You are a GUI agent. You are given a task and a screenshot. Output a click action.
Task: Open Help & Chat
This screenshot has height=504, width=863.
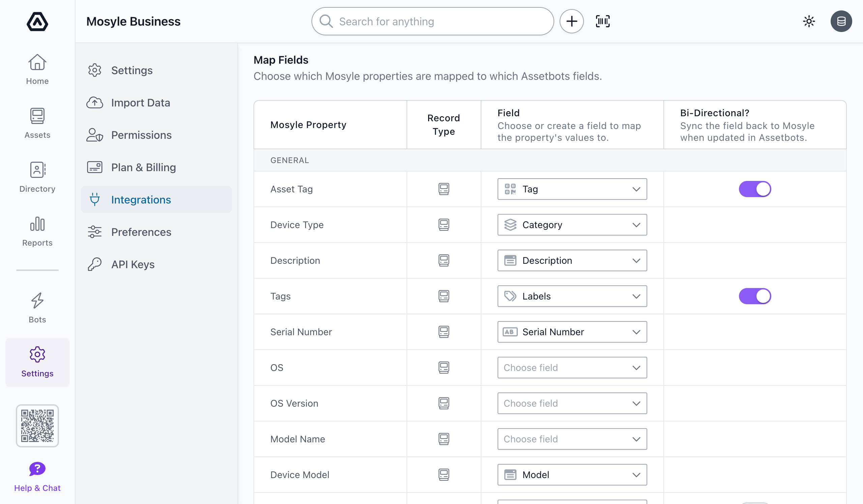pyautogui.click(x=37, y=477)
